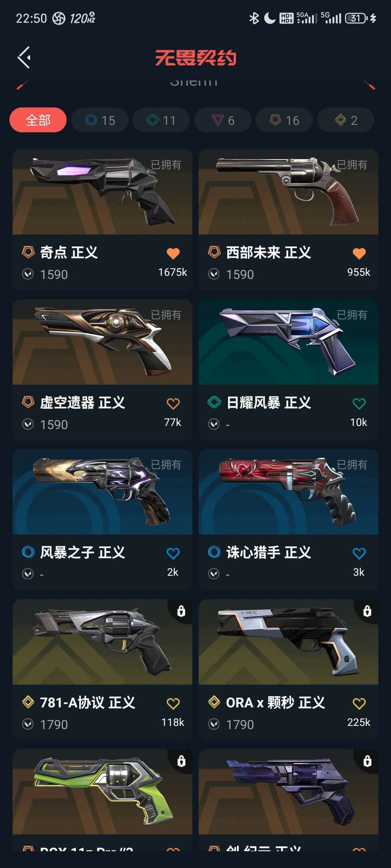Tap the heart for ORA x 颗秒 正义
The width and height of the screenshot is (391, 868).
pos(359,703)
